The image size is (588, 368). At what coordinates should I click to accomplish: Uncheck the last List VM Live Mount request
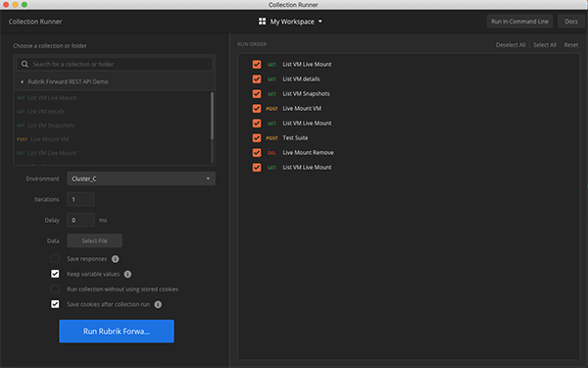[257, 168]
